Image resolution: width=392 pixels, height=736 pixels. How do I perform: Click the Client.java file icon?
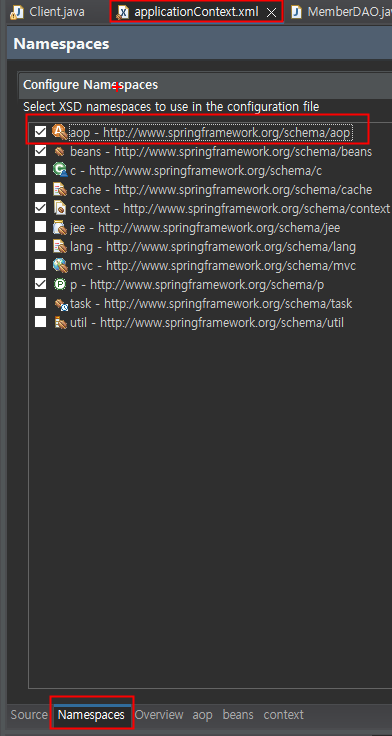(x=17, y=12)
